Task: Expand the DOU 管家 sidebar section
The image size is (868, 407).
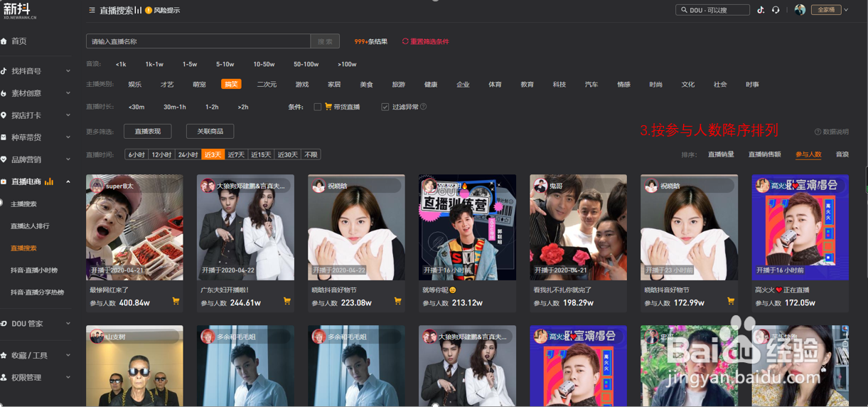Action: [68, 324]
